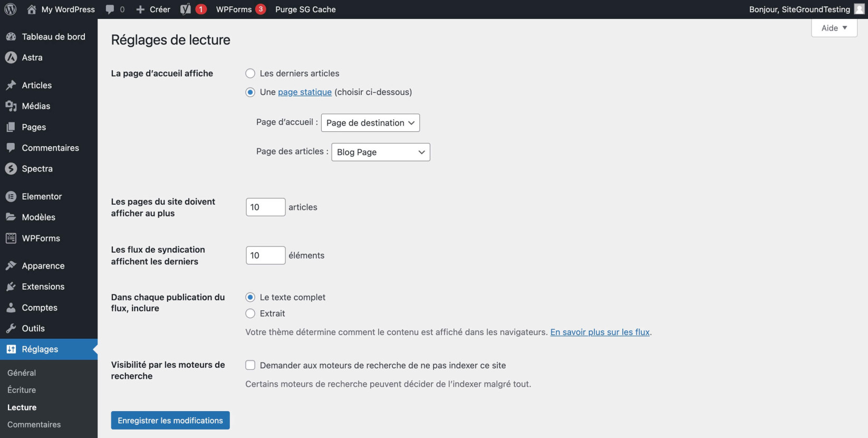The width and height of the screenshot is (868, 438).
Task: Open the Modèles menu label
Action: coord(38,217)
